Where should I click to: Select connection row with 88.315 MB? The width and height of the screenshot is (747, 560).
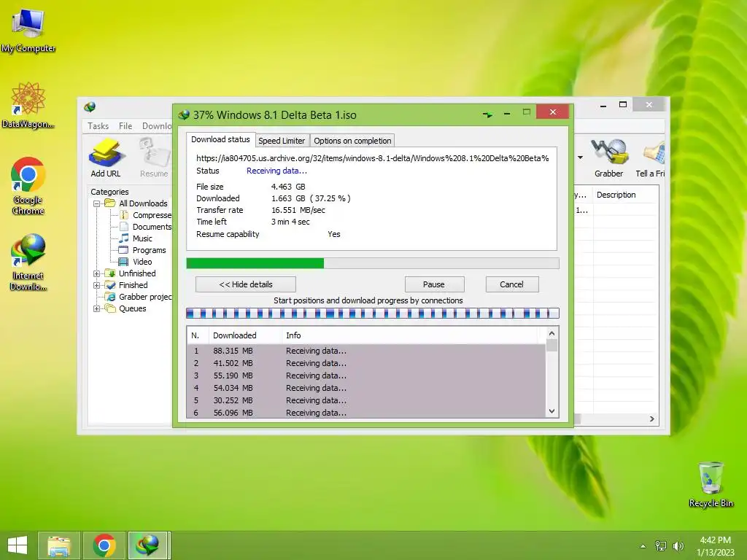(366, 351)
